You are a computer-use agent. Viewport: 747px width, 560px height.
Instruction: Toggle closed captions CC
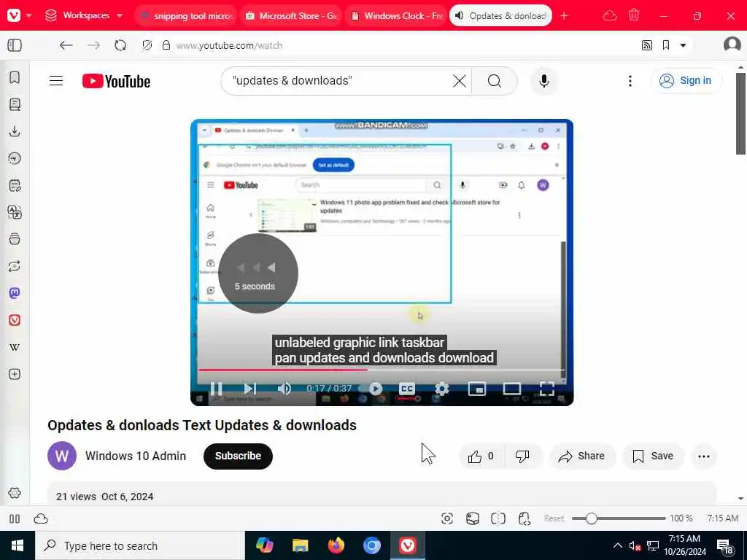(x=407, y=389)
